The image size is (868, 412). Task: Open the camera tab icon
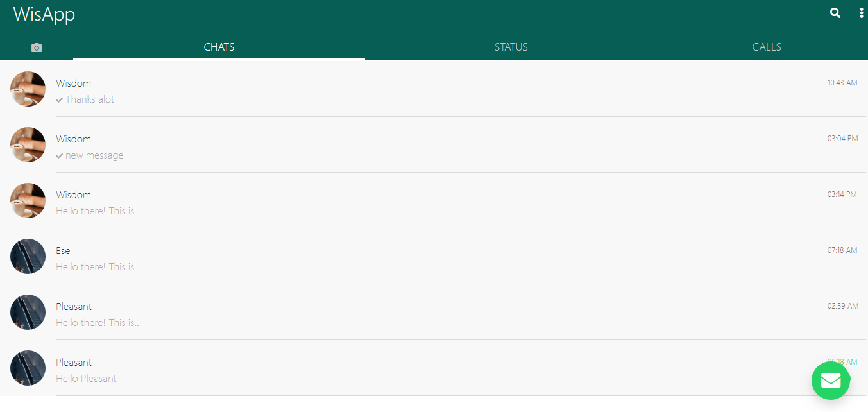click(x=37, y=47)
